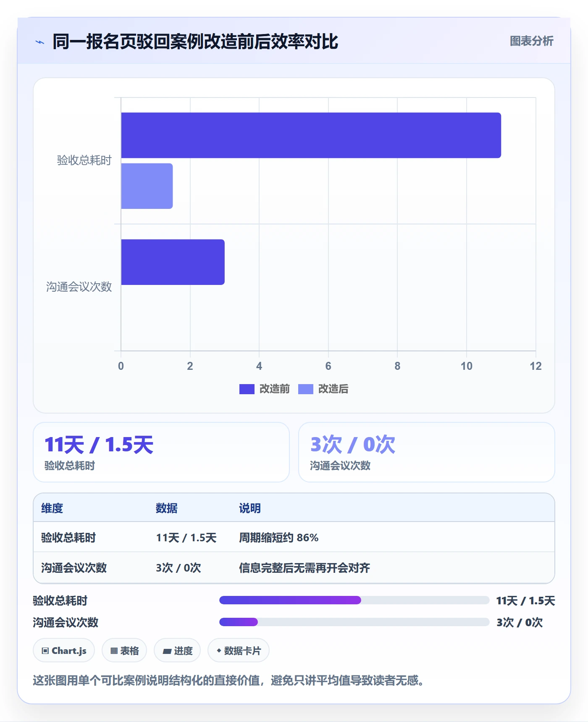588x722 pixels.
Task: Click the 维度 table column header
Action: [x=52, y=509]
